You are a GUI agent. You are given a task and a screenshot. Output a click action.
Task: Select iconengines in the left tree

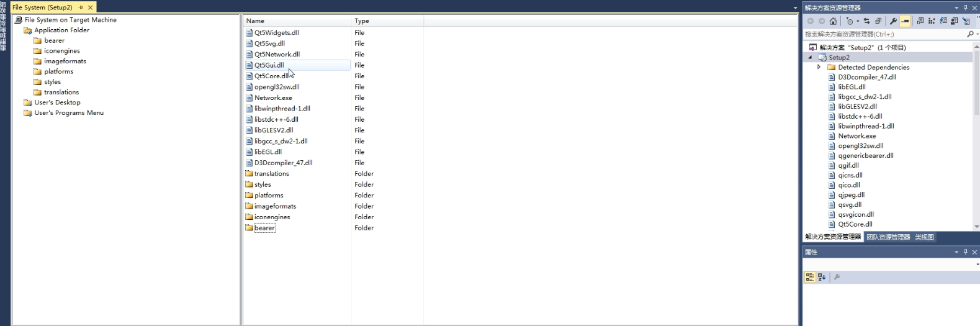(x=61, y=51)
